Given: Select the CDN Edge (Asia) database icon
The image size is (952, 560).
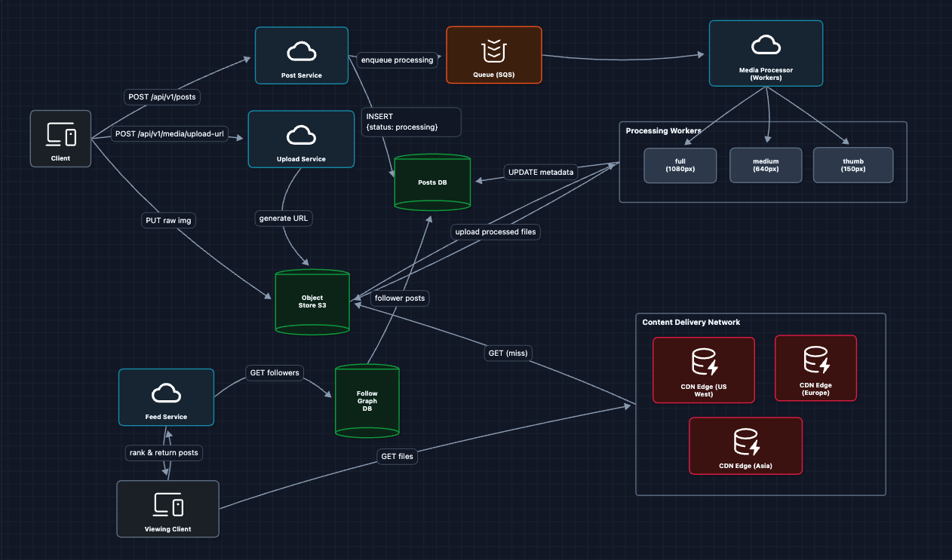Looking at the screenshot, I should coord(745,442).
